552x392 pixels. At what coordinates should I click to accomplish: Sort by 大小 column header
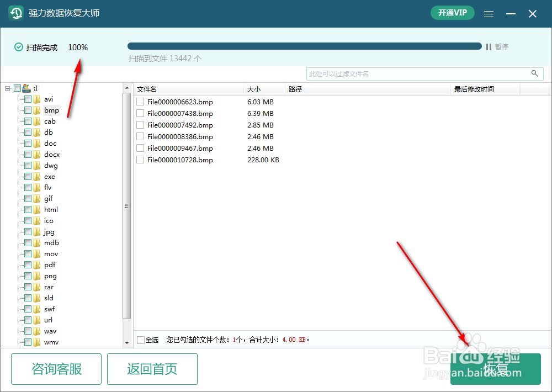[x=264, y=89]
